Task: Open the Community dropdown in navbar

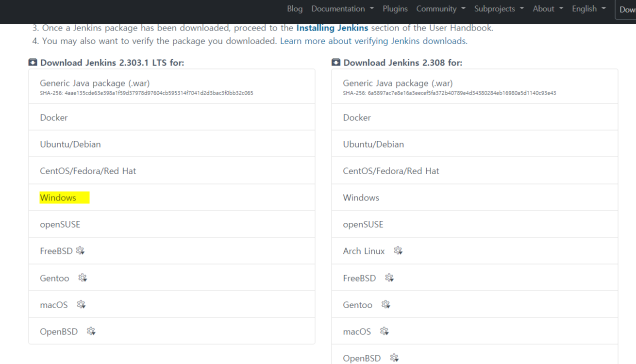Action: click(441, 9)
